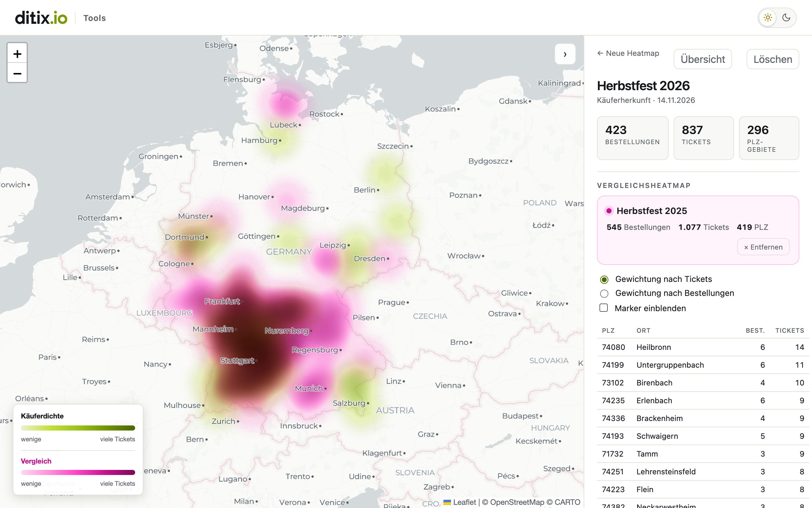
Task: Switch to the light mode sun icon
Action: click(x=768, y=18)
